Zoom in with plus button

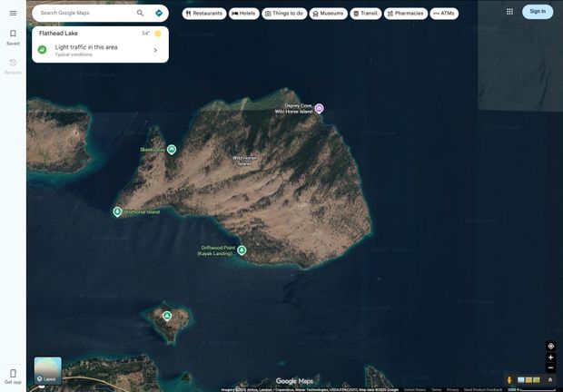(x=551, y=358)
